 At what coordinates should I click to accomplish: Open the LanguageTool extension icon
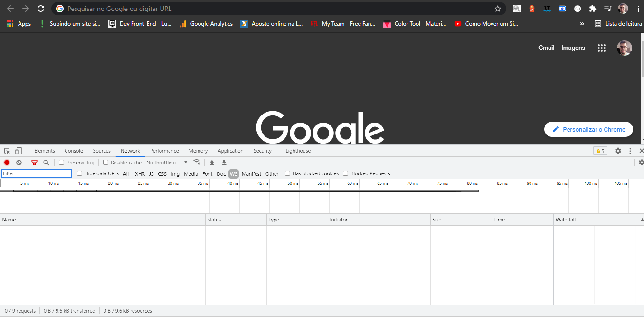(x=547, y=9)
